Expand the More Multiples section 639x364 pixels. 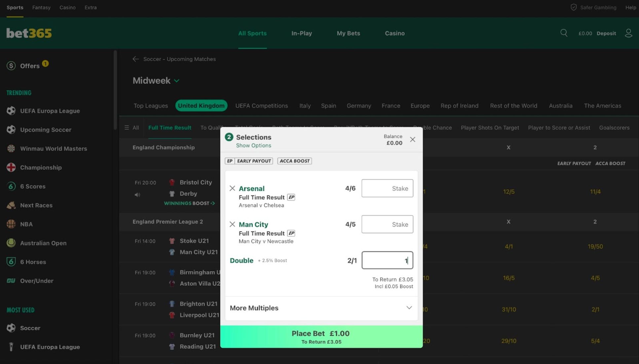click(x=409, y=308)
